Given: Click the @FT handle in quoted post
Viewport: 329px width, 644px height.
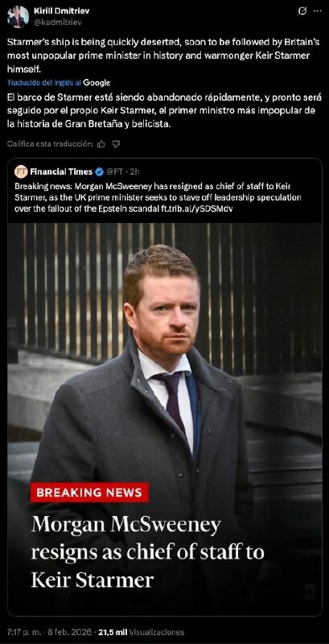Looking at the screenshot, I should click(x=116, y=171).
